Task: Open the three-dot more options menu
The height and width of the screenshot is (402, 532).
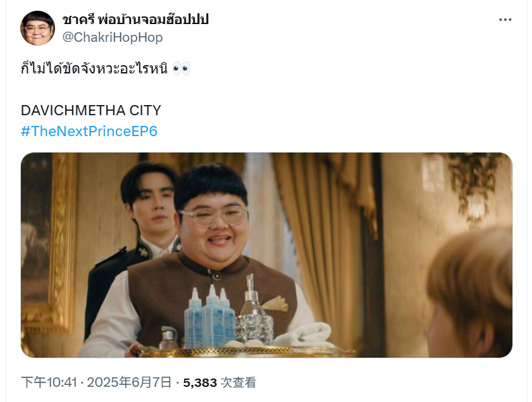Action: pyautogui.click(x=505, y=20)
